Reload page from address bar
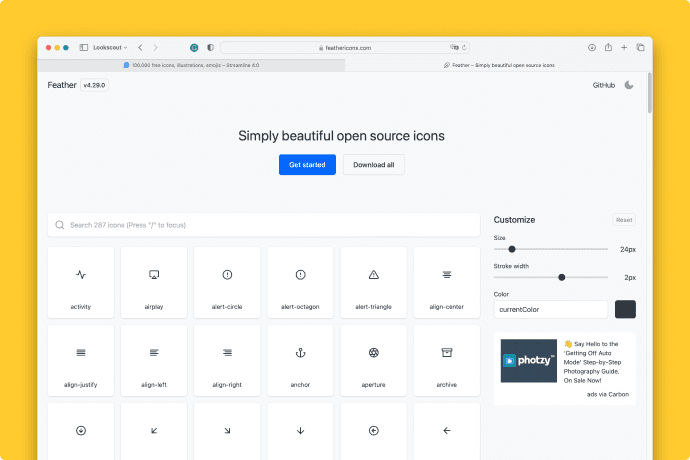This screenshot has height=460, width=690. pyautogui.click(x=464, y=48)
